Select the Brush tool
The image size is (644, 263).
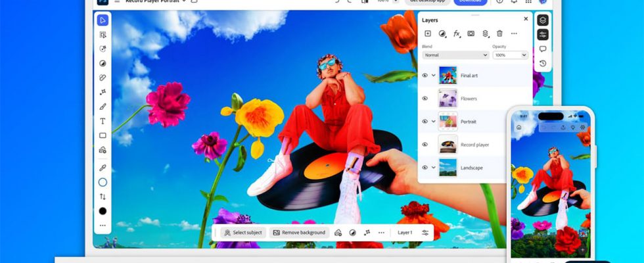pyautogui.click(x=103, y=107)
